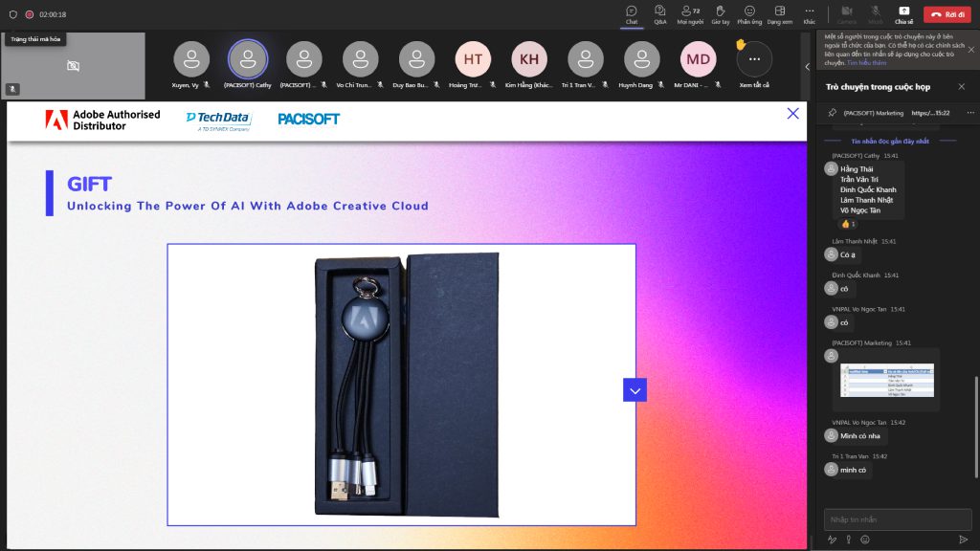The width and height of the screenshot is (980, 551).
Task: Click the Adobe Authorised Distributor logo
Action: click(x=102, y=120)
